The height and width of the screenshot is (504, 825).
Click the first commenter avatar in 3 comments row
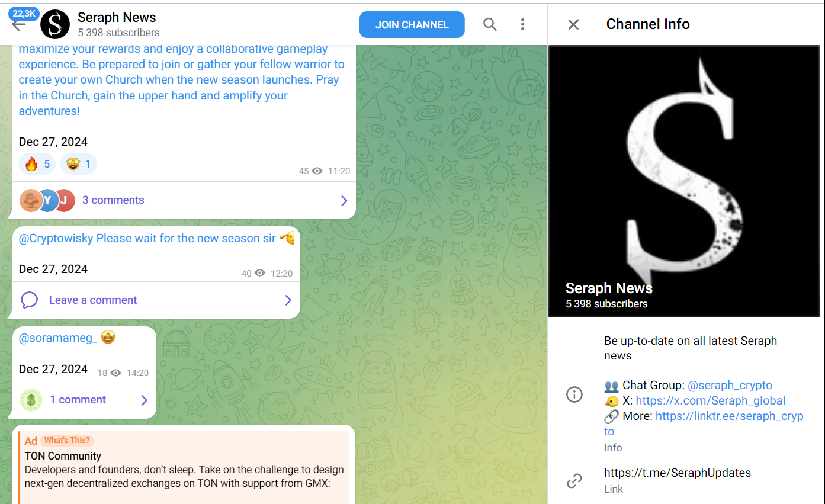[31, 200]
